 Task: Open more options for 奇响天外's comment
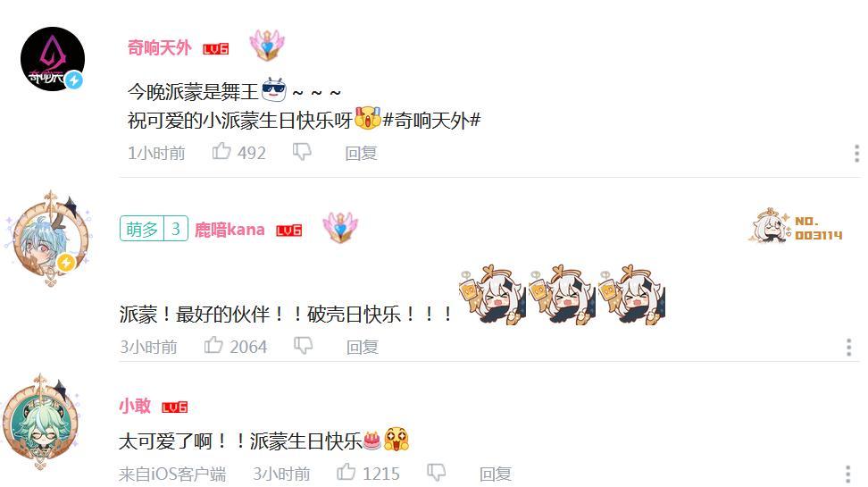point(856,153)
